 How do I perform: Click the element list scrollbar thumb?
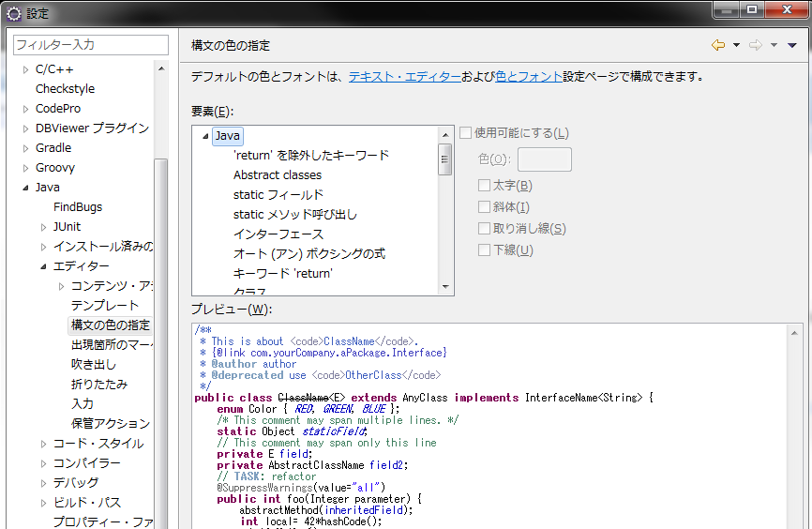pyautogui.click(x=444, y=159)
